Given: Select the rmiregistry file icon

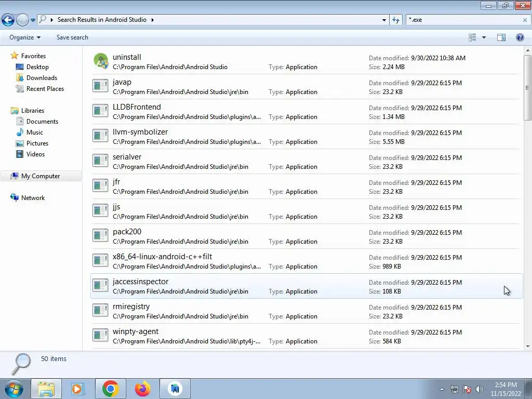Looking at the screenshot, I should [x=100, y=310].
